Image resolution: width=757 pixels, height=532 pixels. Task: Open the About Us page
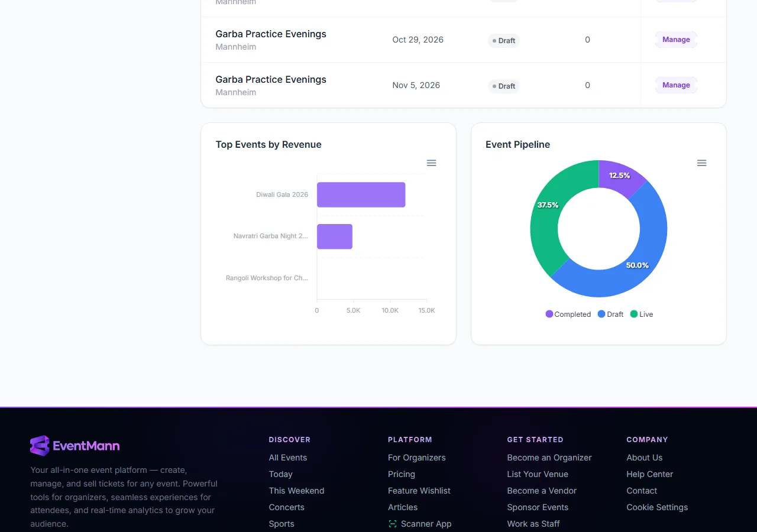pyautogui.click(x=645, y=458)
